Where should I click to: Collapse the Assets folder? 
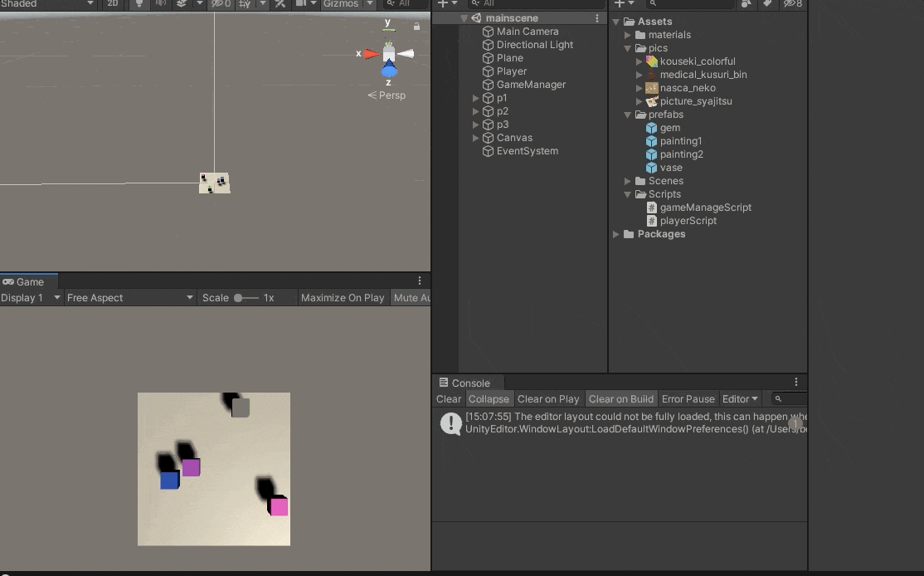615,22
